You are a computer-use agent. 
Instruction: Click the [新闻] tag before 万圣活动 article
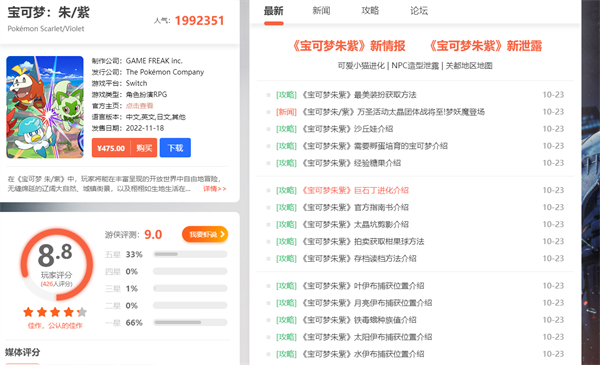pos(286,112)
